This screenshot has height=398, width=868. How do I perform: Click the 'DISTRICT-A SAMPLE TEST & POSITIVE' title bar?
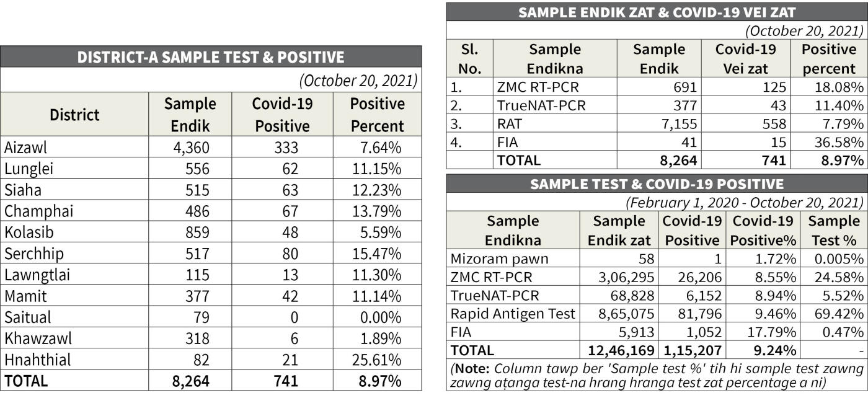(x=211, y=57)
